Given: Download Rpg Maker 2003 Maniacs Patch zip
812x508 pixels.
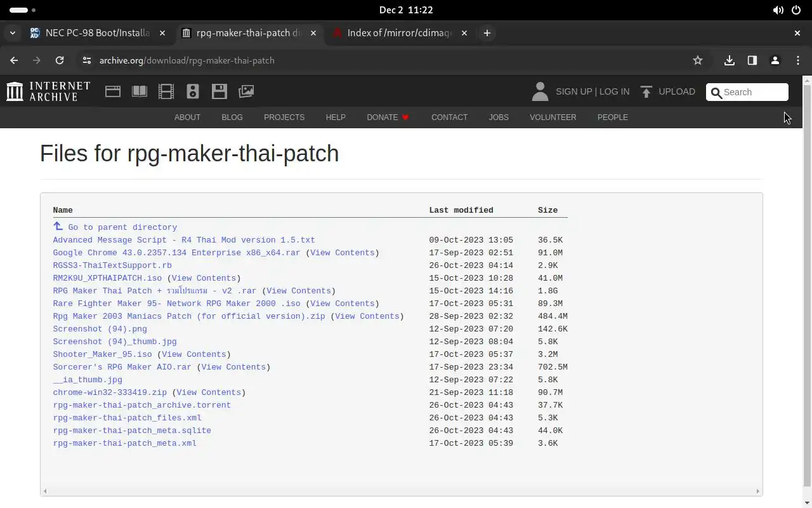Looking at the screenshot, I should pyautogui.click(x=189, y=316).
